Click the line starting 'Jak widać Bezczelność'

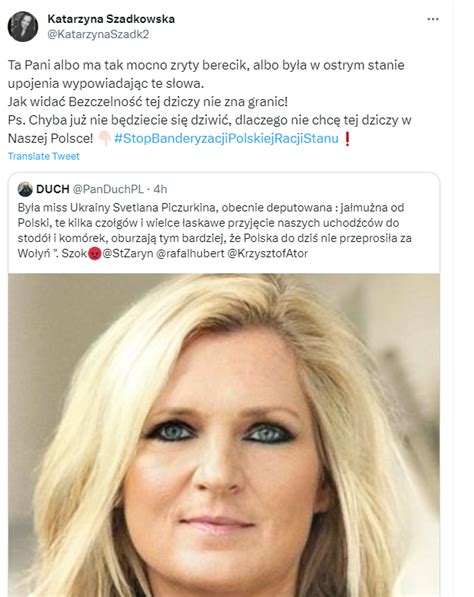point(148,102)
